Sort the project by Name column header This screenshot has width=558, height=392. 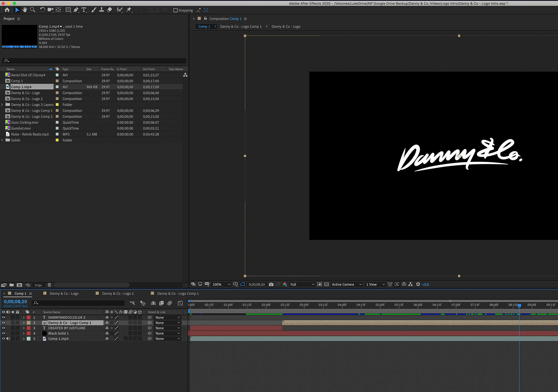[10, 69]
